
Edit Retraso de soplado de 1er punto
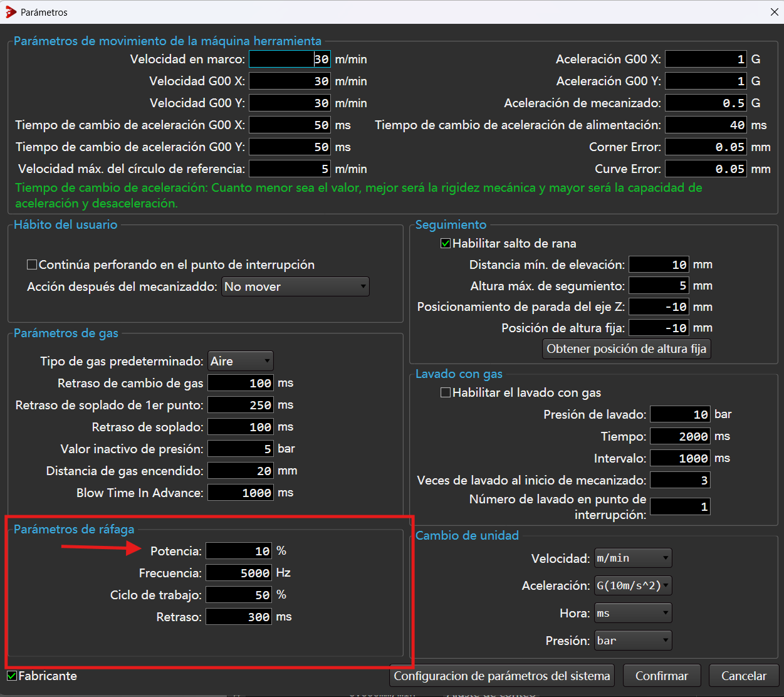click(x=241, y=405)
